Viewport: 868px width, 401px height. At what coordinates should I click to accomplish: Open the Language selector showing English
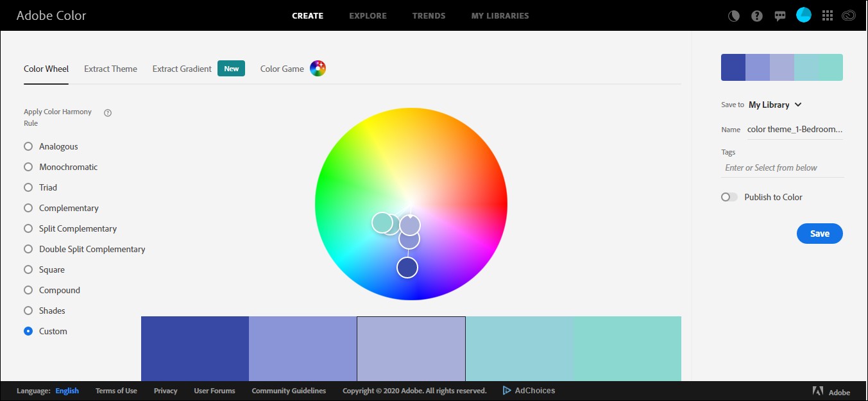67,391
